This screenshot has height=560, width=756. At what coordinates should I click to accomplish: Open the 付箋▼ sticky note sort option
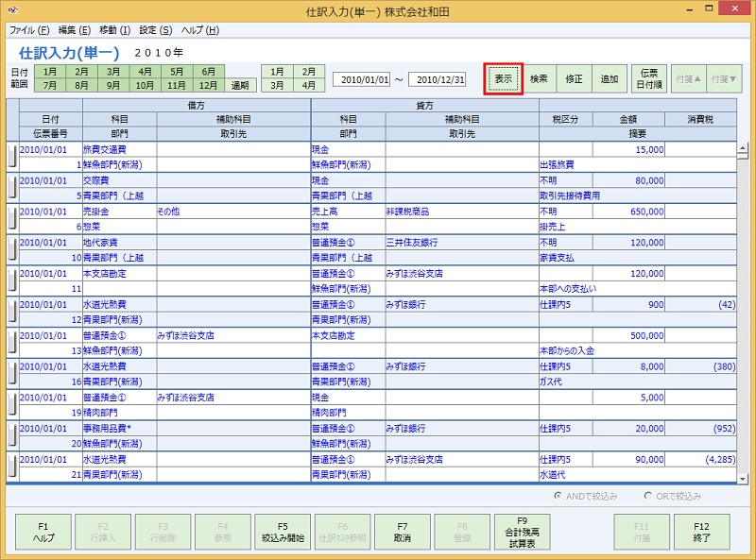(x=723, y=80)
